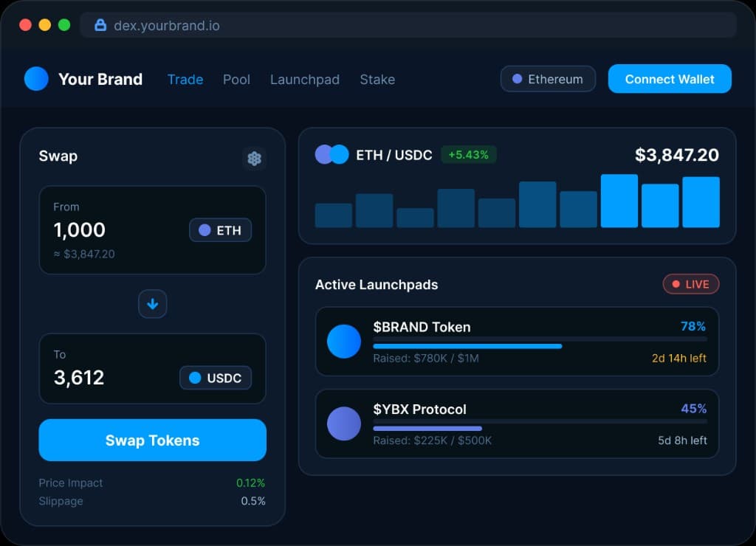Switch to the Pool tab

(x=236, y=80)
